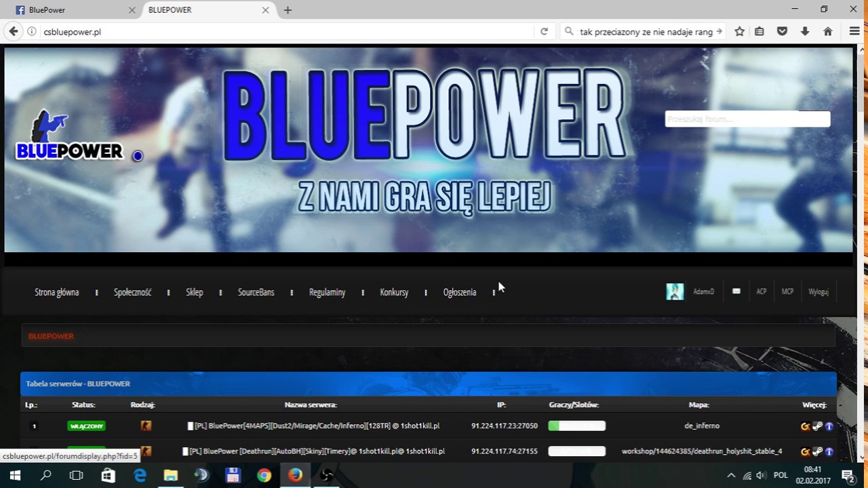Click the player slots bar for Deathrun server
868x488 pixels.
pyautogui.click(x=576, y=451)
